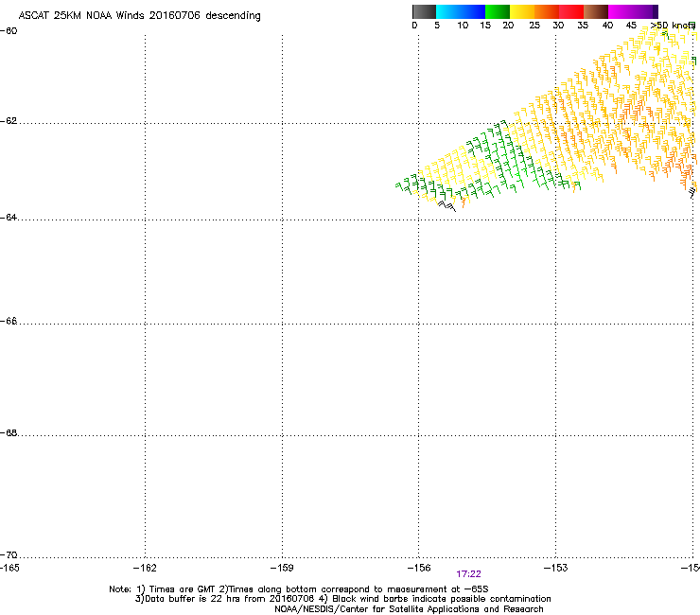Image resolution: width=700 pixels, height=615 pixels.
Task: Click the -153 longitude axis label
Action: point(556,568)
